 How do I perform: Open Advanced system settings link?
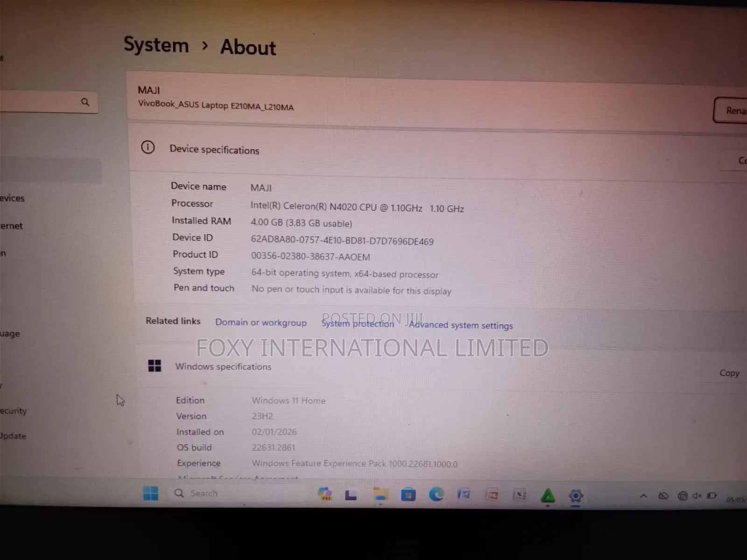coord(461,325)
